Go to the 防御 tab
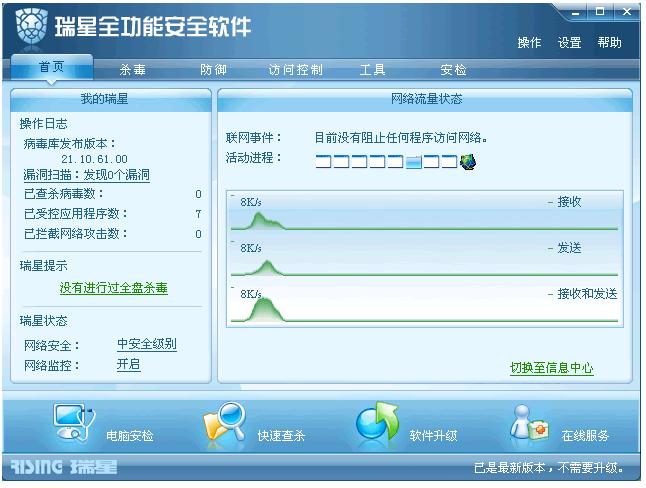Viewport: 646px width, 488px height. click(x=213, y=70)
